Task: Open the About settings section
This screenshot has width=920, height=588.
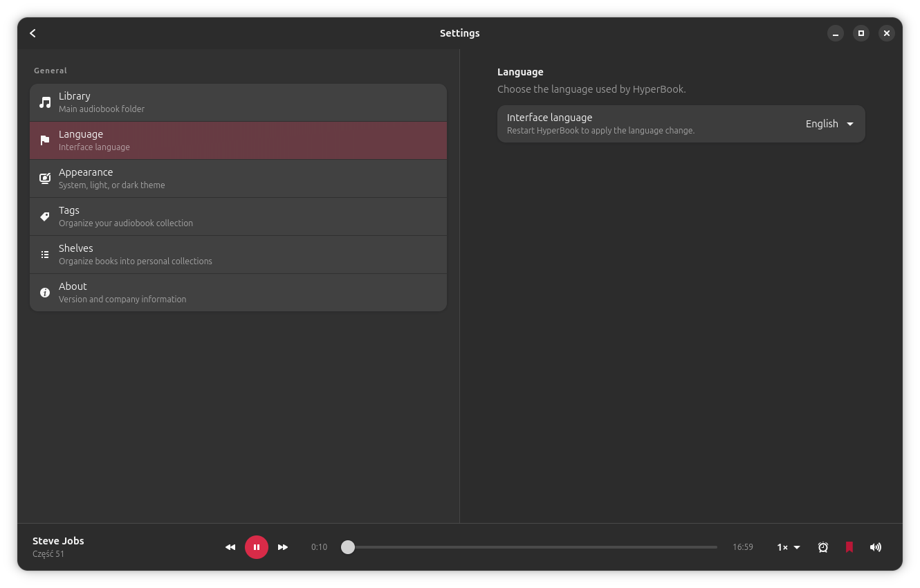Action: coord(238,293)
